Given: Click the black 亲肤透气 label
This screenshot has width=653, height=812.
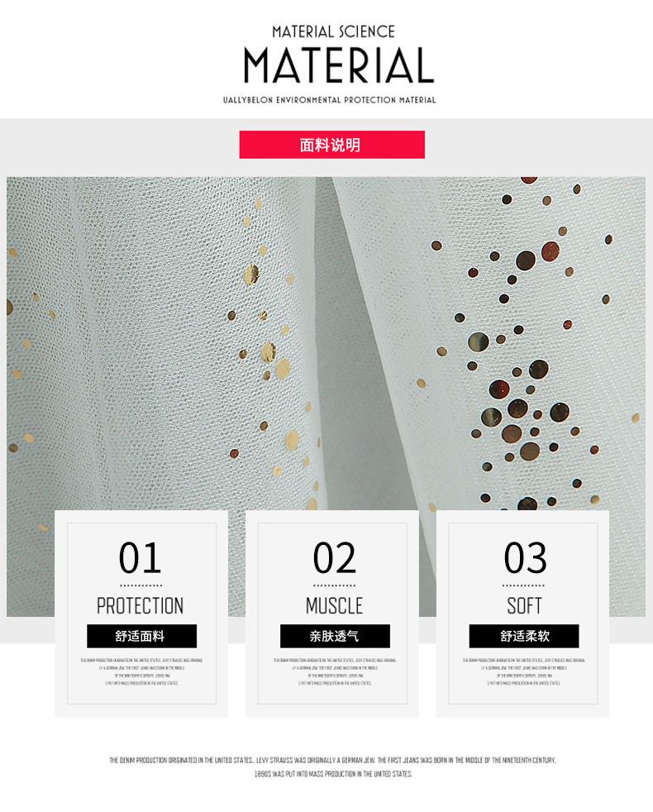Looking at the screenshot, I should (x=335, y=636).
